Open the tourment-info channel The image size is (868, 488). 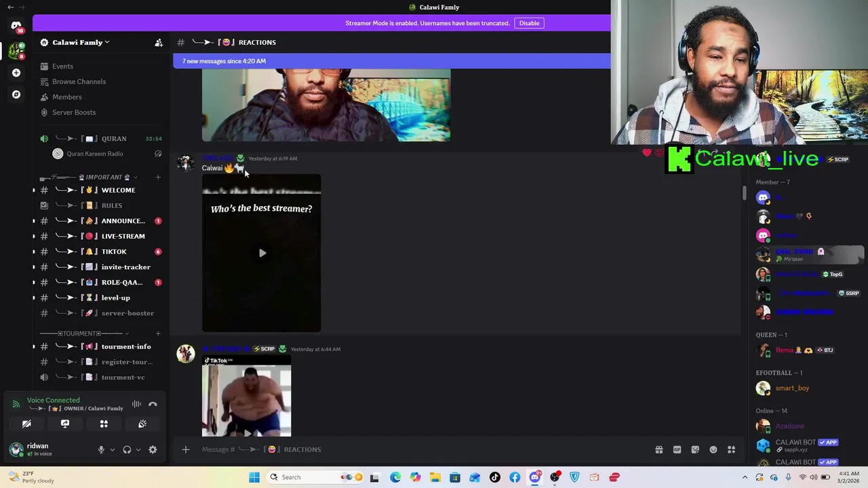pos(102,347)
